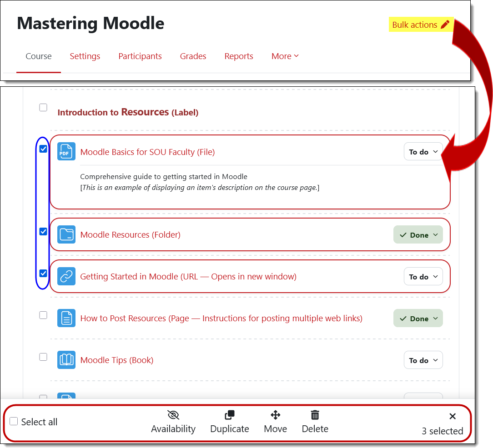Expand the More menu in course navigation
This screenshot has height=448, width=493.
pyautogui.click(x=285, y=56)
